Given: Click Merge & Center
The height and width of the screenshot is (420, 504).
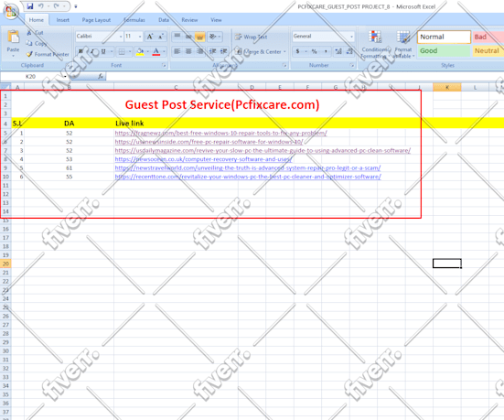Looking at the screenshot, I should [x=259, y=51].
